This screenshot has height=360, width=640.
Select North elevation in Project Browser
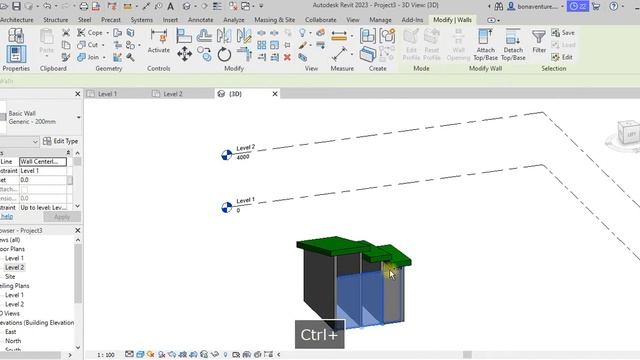(13, 341)
